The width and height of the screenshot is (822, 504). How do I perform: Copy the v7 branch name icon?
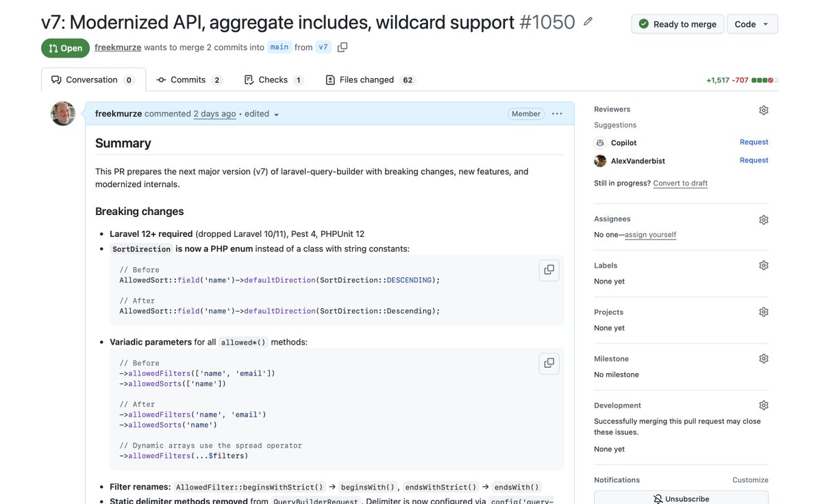point(342,47)
